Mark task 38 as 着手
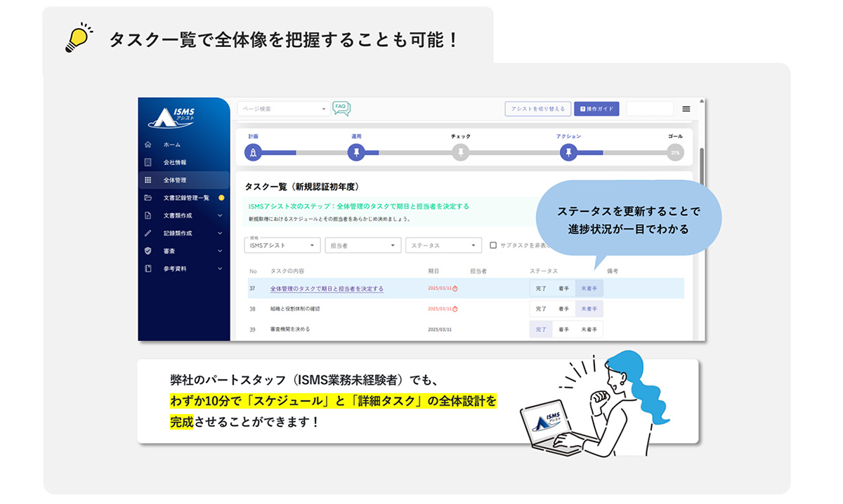The width and height of the screenshot is (843, 504). coord(563,309)
